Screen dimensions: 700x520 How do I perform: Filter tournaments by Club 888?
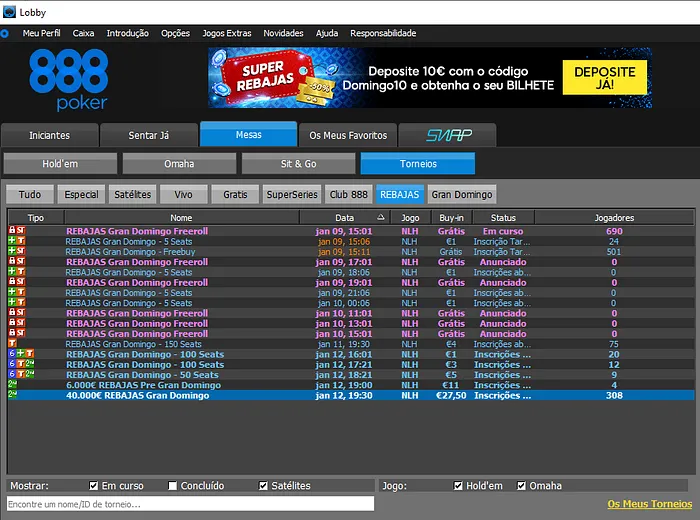click(x=349, y=195)
